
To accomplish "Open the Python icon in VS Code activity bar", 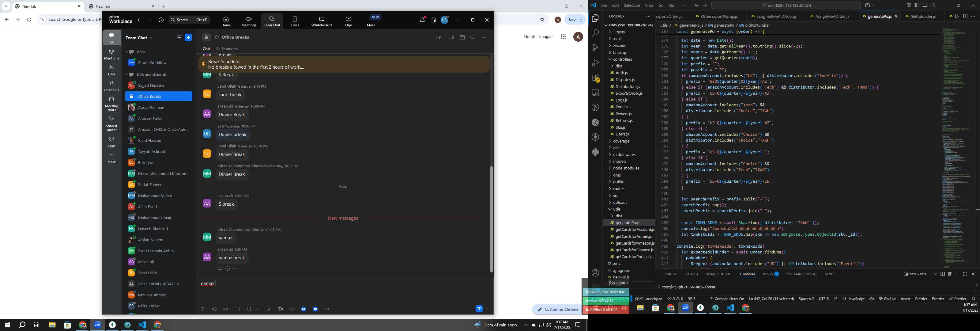I will click(x=595, y=152).
